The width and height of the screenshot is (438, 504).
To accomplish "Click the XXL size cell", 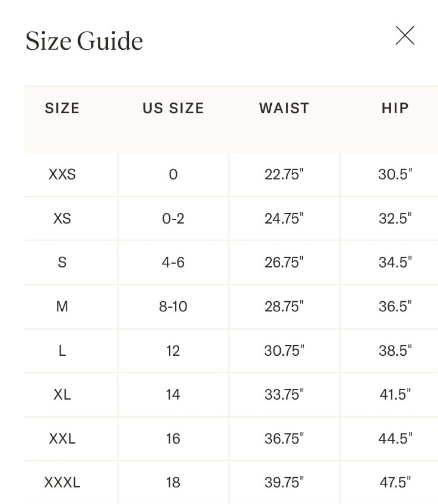I will [x=62, y=438].
